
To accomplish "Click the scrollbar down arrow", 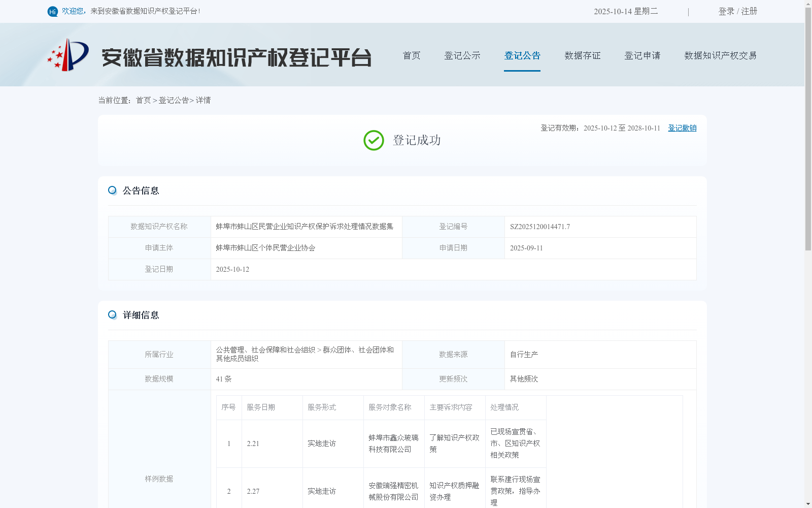I will point(808,504).
